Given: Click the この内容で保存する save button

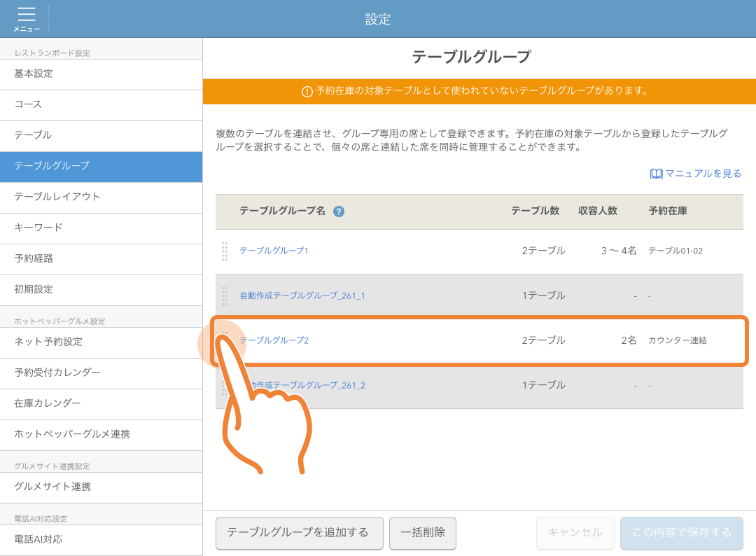Looking at the screenshot, I should (x=681, y=533).
